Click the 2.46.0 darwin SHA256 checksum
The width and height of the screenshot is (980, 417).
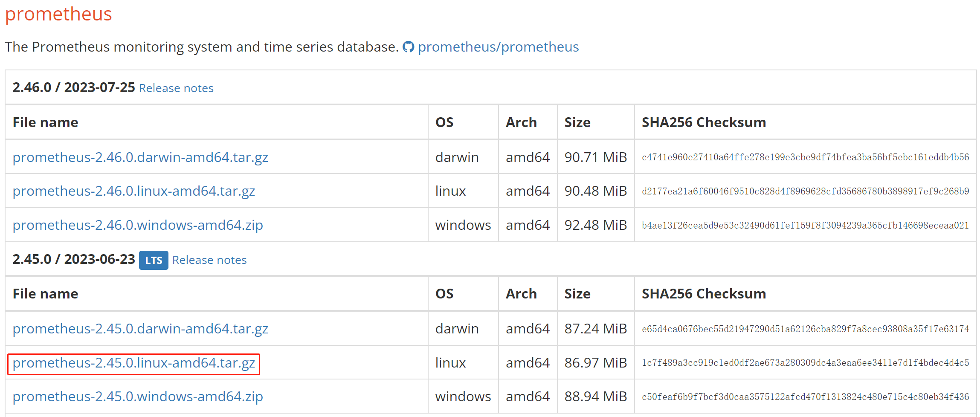coord(805,157)
